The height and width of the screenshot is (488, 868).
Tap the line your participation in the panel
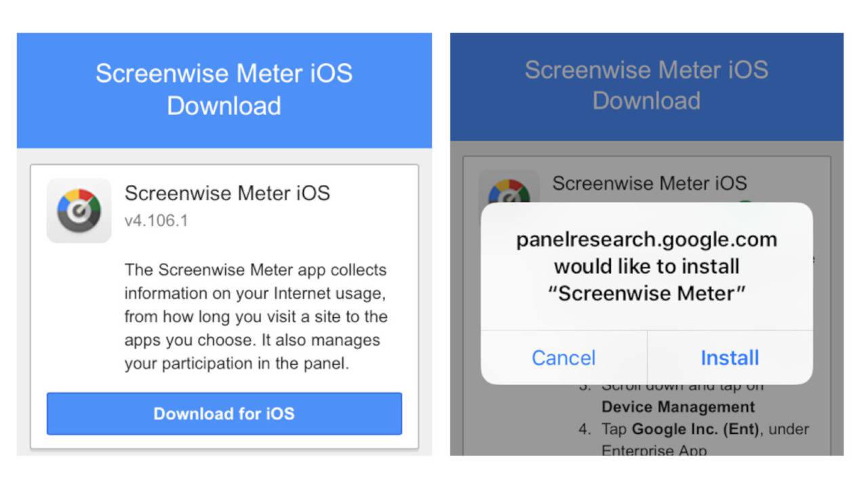pos(237,363)
